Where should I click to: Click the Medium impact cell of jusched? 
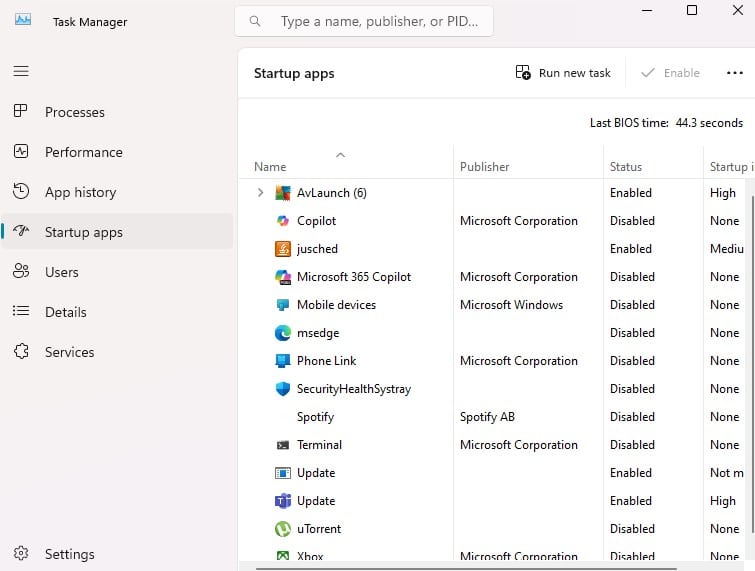point(727,249)
